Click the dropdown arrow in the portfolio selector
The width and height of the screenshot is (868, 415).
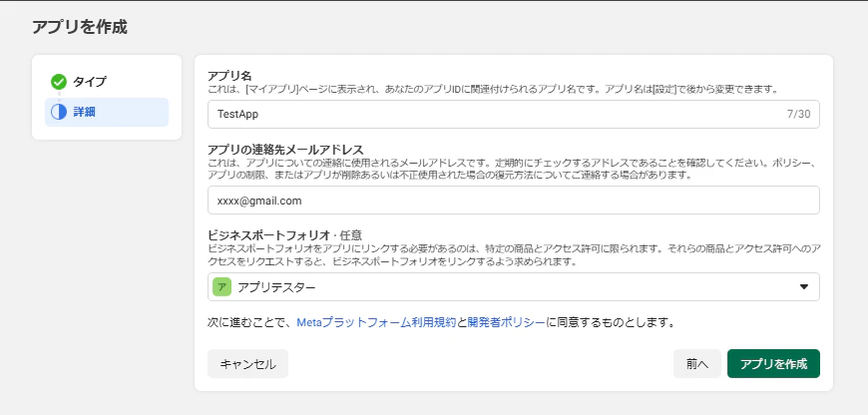pos(804,286)
